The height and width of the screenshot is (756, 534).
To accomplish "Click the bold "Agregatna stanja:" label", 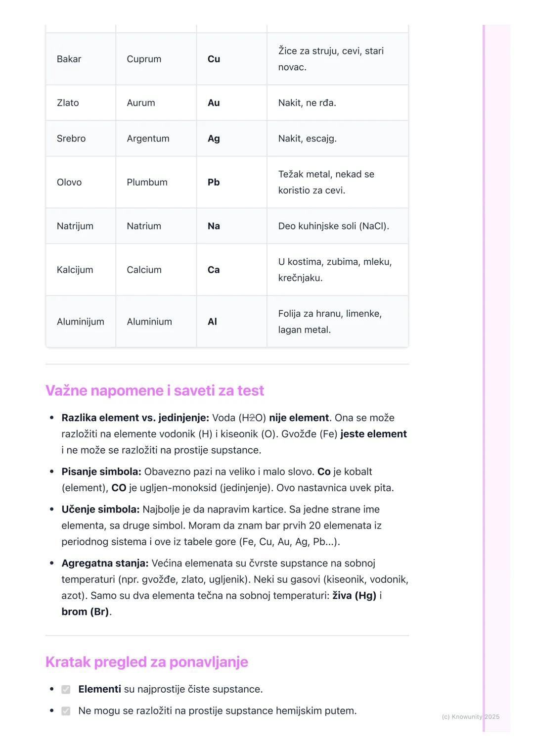I will pyautogui.click(x=105, y=564).
